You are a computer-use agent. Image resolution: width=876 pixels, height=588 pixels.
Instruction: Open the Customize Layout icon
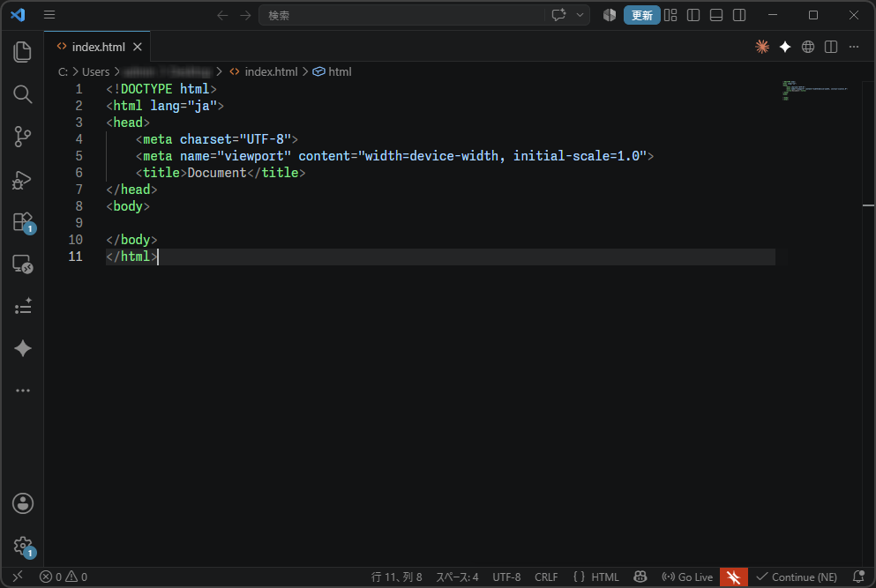[670, 15]
